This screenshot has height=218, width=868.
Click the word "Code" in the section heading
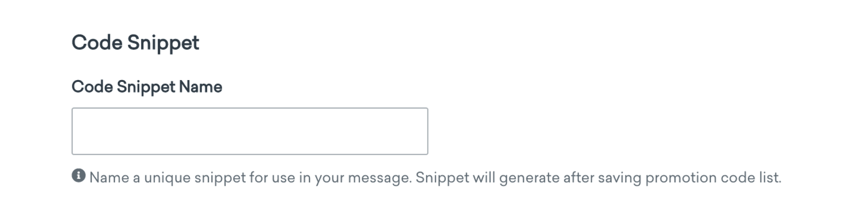click(x=97, y=43)
